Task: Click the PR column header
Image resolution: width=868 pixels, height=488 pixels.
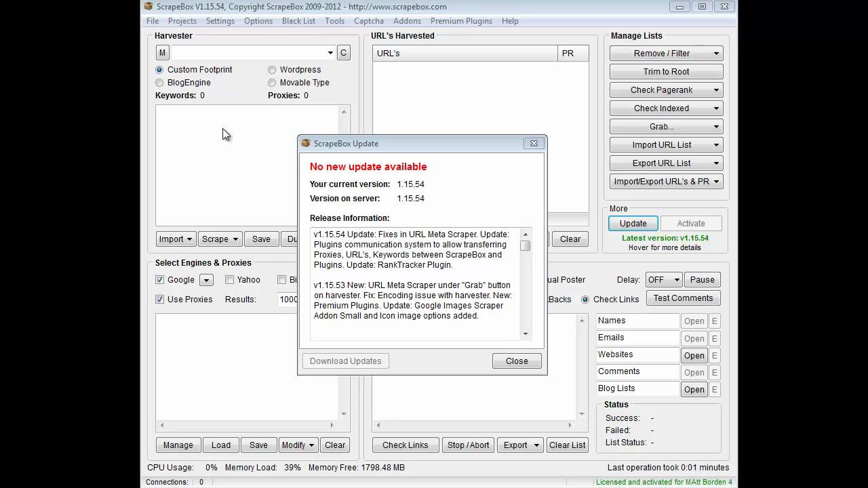Action: [x=573, y=54]
